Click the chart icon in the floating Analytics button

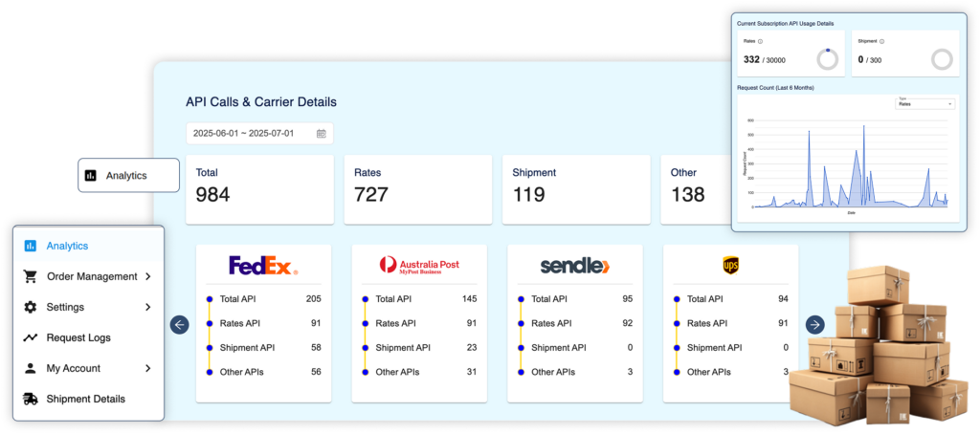coord(91,176)
